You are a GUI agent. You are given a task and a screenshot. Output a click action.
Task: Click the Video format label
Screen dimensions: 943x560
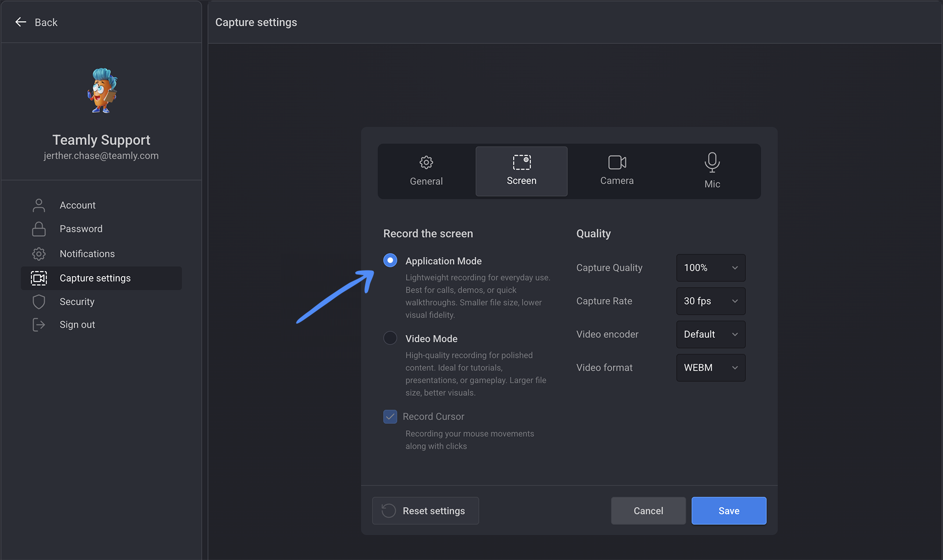coord(604,368)
